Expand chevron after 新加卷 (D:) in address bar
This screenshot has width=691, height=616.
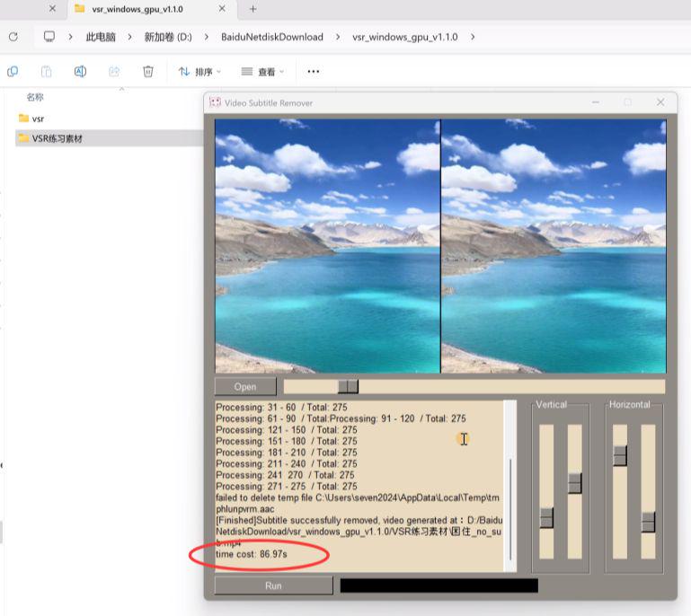click(x=207, y=37)
